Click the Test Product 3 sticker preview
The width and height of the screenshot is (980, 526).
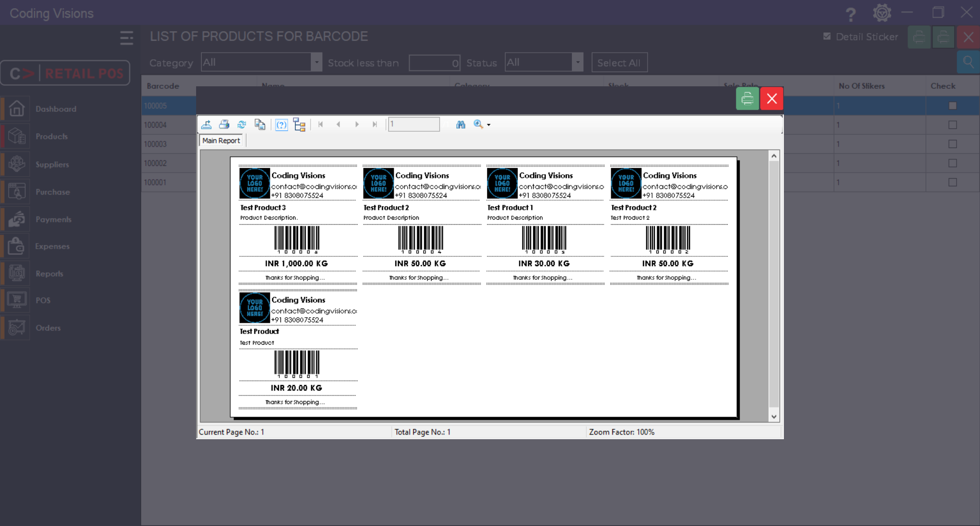[298, 225]
